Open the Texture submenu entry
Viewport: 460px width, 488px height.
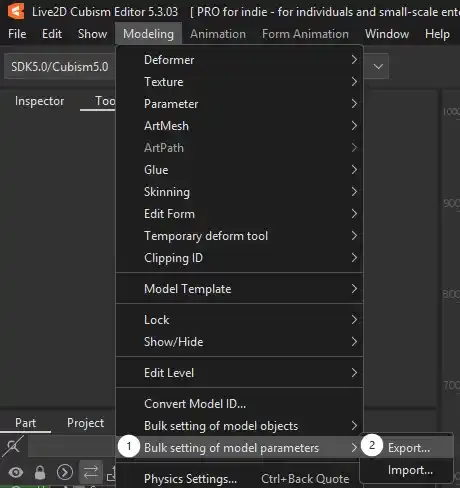(x=239, y=82)
